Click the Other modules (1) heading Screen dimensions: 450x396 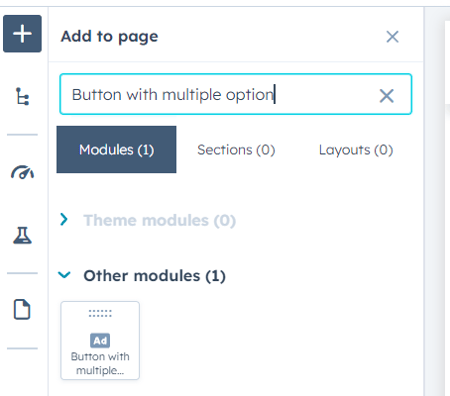(154, 276)
